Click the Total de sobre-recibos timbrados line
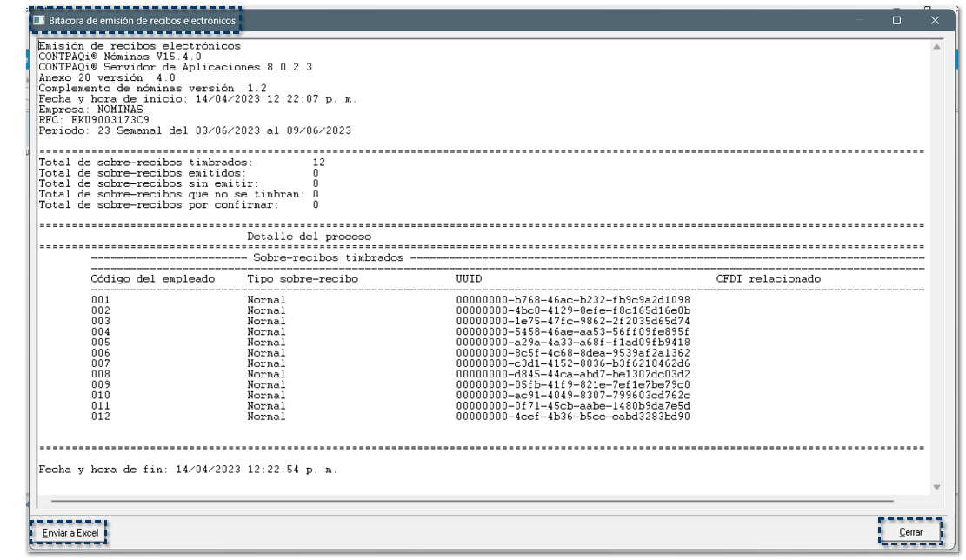Image resolution: width=966 pixels, height=560 pixels. [x=146, y=163]
